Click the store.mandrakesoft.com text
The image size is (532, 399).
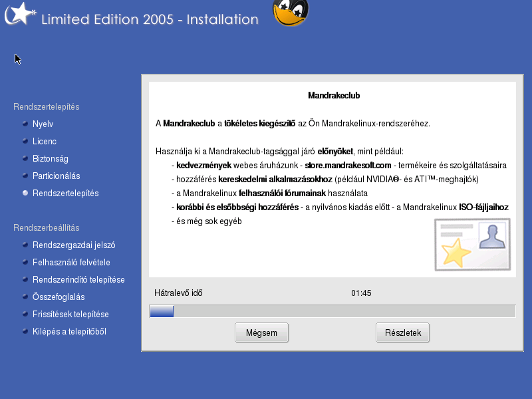pos(348,166)
